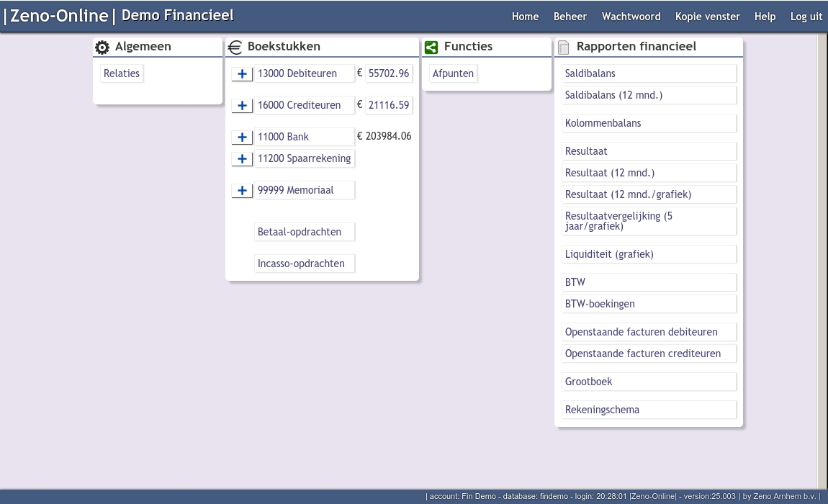The height and width of the screenshot is (504, 828).
Task: Open the Beheer menu
Action: click(x=570, y=17)
